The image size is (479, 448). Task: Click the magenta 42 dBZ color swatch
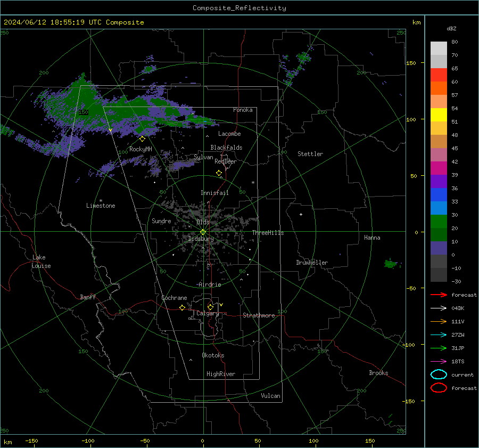pyautogui.click(x=439, y=168)
